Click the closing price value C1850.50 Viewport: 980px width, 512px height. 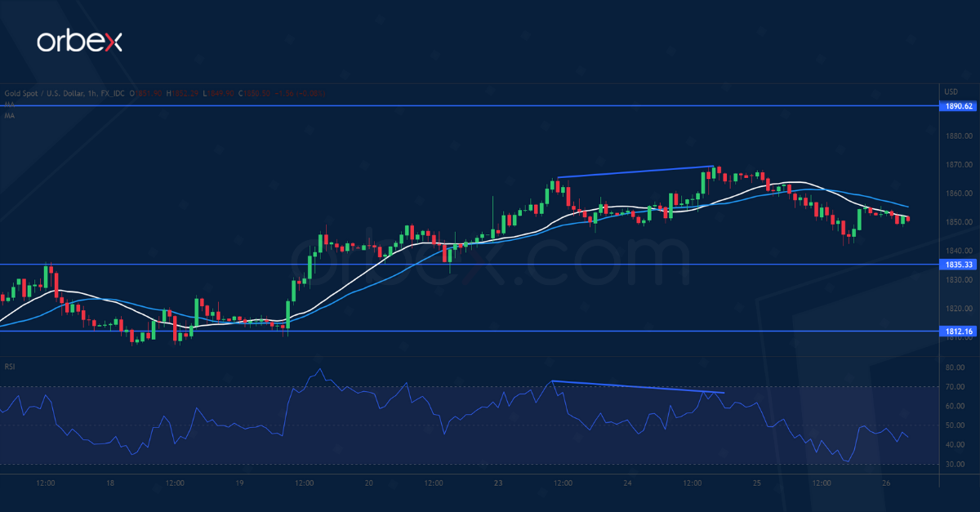pos(252,95)
